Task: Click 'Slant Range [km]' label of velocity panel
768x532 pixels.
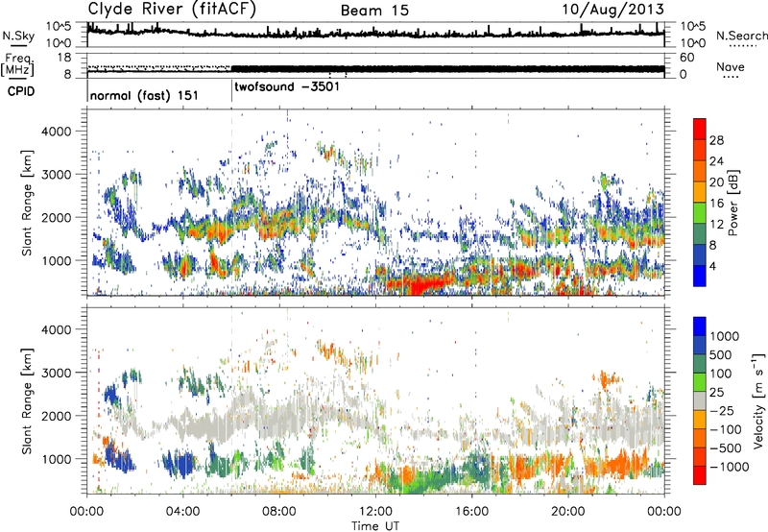Action: [x=27, y=401]
